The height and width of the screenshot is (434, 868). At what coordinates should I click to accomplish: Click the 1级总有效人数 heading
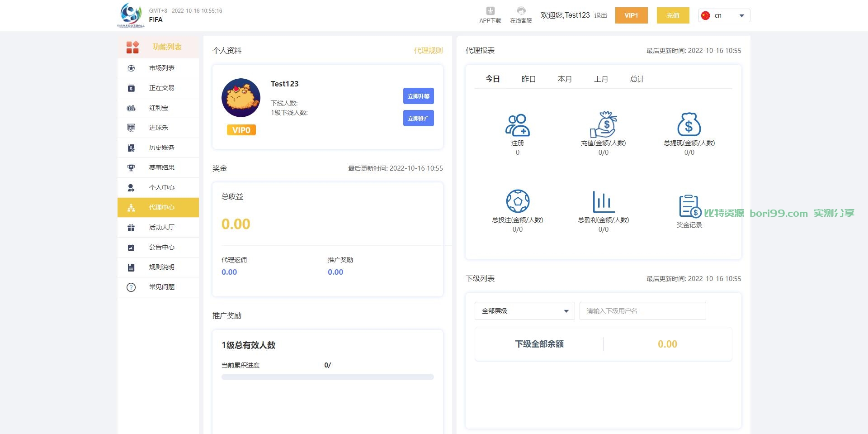248,345
